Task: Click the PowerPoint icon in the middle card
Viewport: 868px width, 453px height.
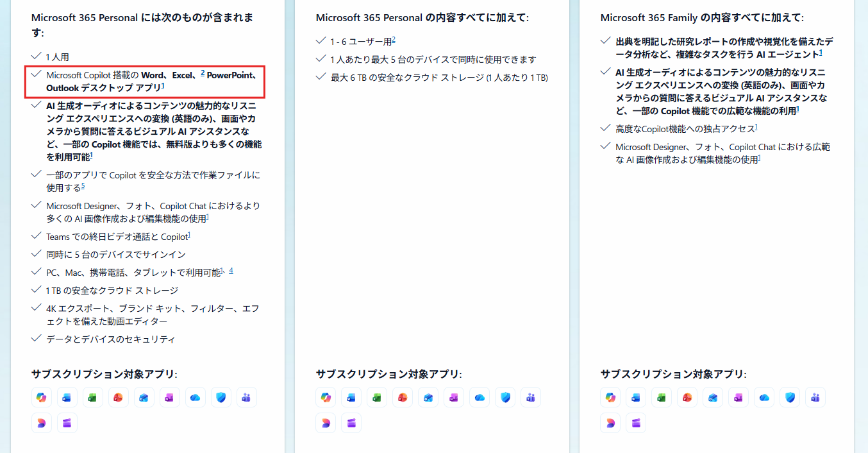Action: coord(403,397)
